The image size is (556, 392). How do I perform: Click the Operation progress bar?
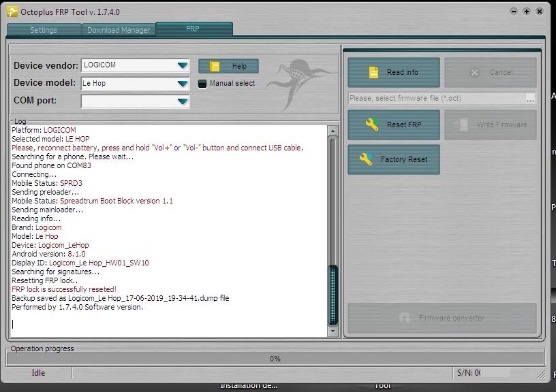pyautogui.click(x=275, y=359)
